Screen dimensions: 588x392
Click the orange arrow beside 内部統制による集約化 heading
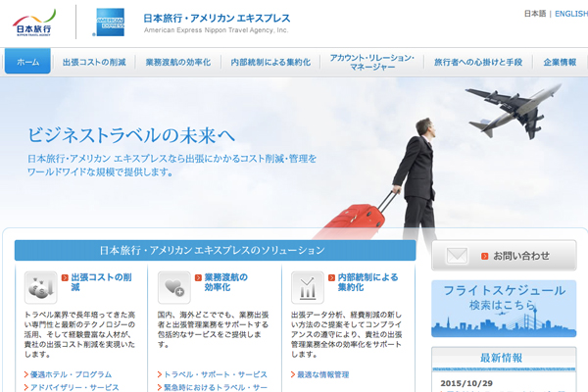[331, 277]
